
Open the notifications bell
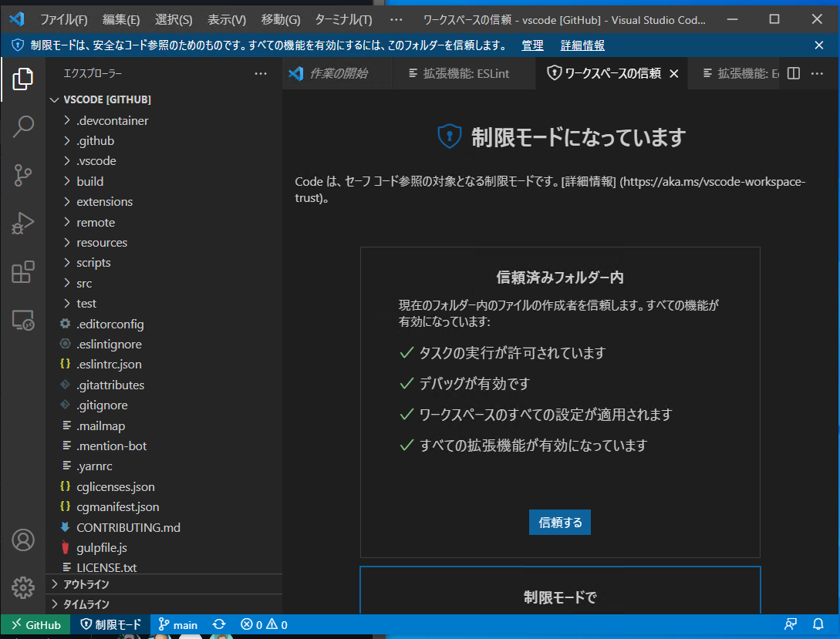click(818, 624)
